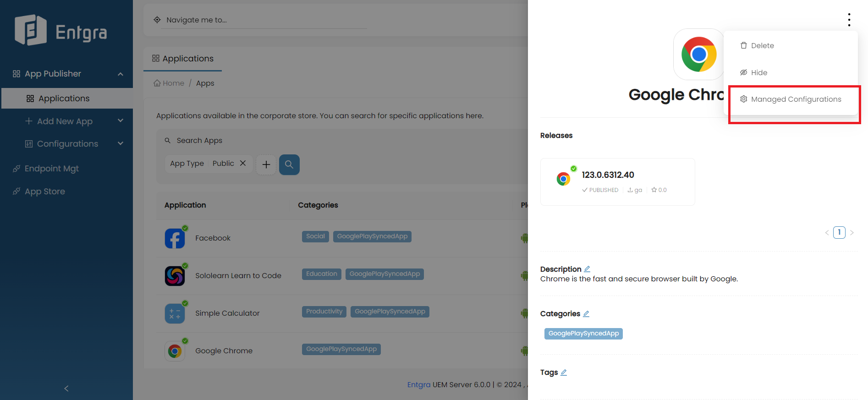
Task: Click the Productivity category tag
Action: (324, 312)
